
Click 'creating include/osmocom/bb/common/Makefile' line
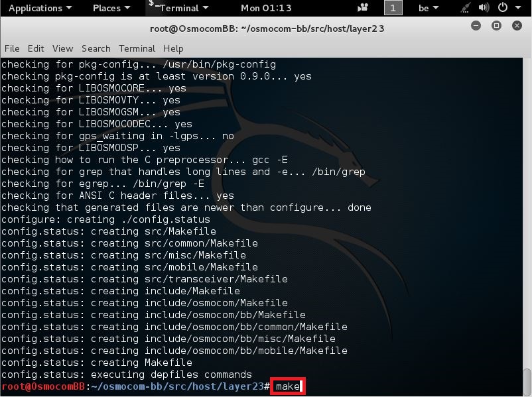coord(174,327)
